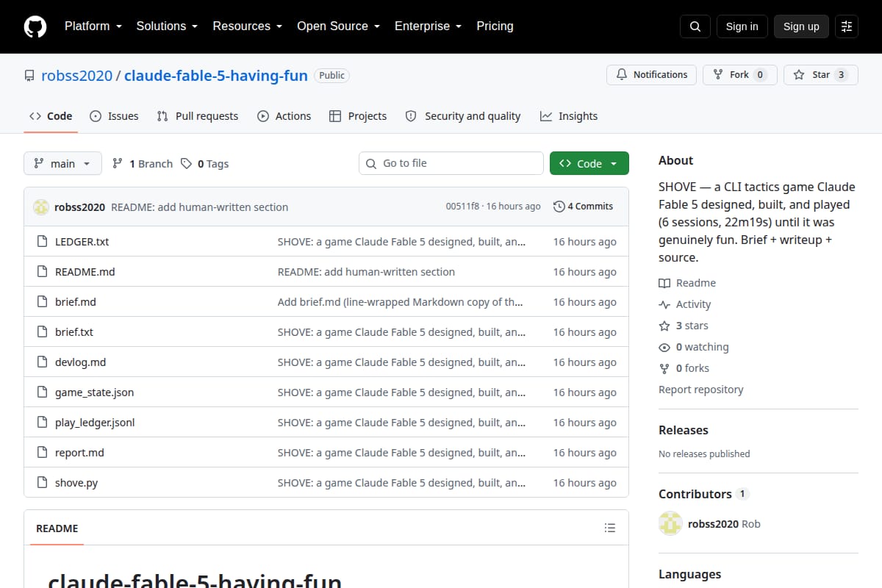882x588 pixels.
Task: Open the Projects tab
Action: tap(358, 116)
